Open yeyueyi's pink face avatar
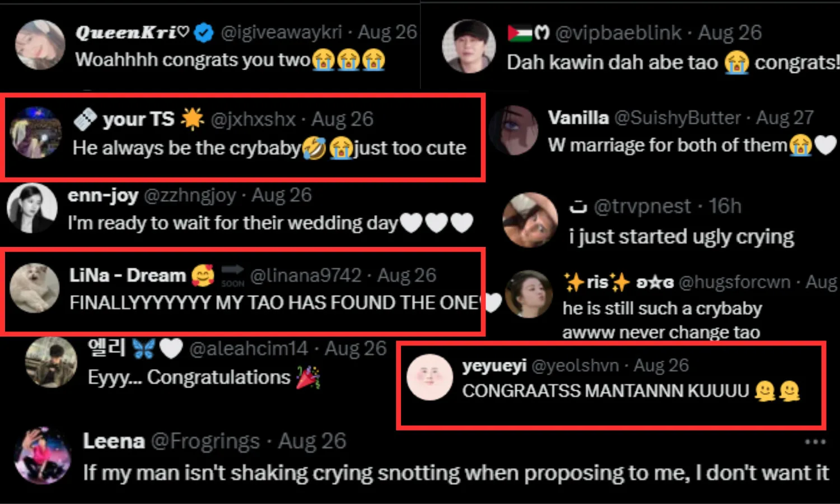 pos(430,377)
